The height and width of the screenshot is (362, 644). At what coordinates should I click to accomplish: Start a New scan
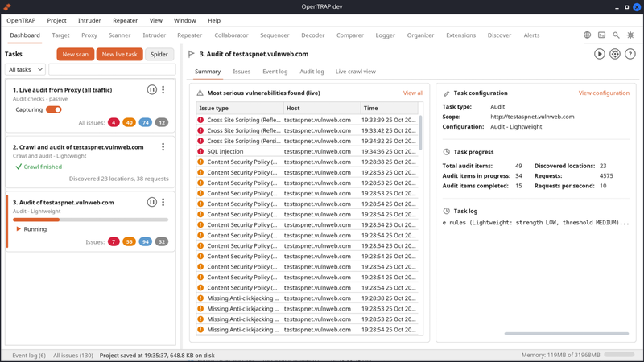point(75,54)
